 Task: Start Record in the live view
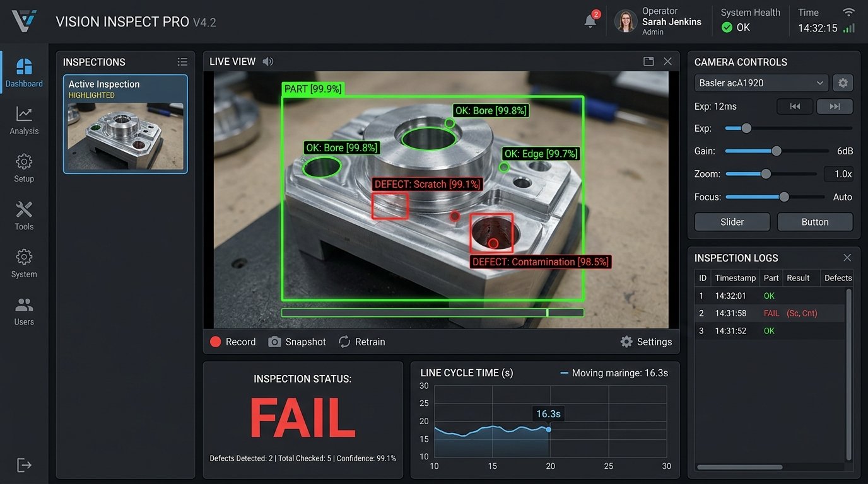coord(233,342)
